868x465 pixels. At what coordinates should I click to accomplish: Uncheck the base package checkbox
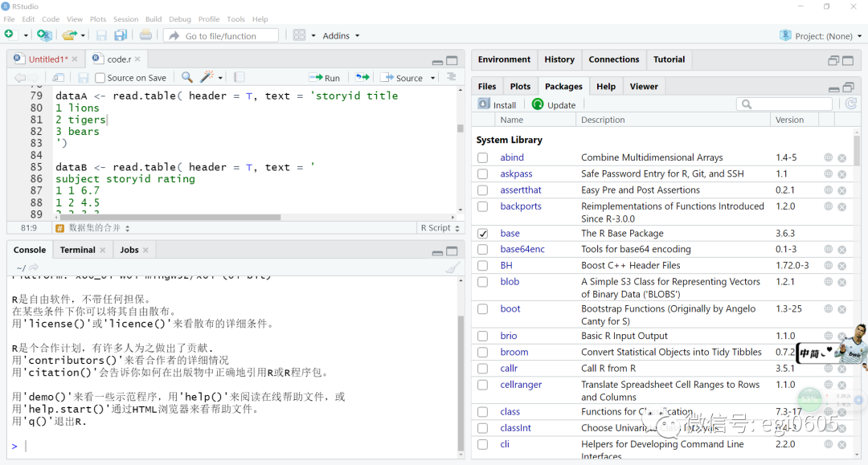point(483,233)
